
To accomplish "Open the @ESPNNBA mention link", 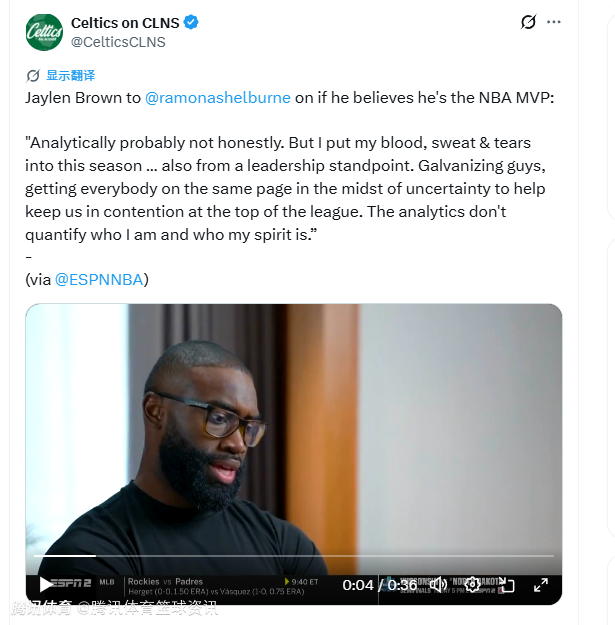I will pos(100,279).
